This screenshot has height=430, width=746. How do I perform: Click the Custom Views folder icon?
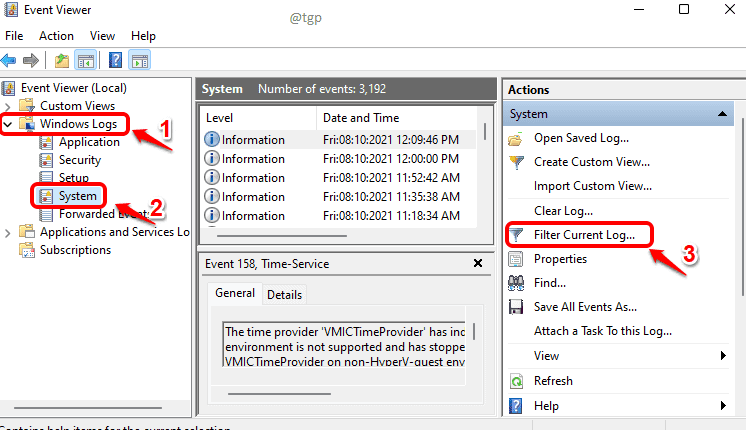tap(27, 105)
